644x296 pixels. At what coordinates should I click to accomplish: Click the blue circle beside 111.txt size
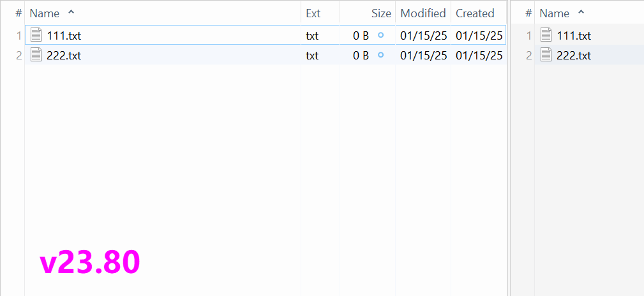[381, 35]
